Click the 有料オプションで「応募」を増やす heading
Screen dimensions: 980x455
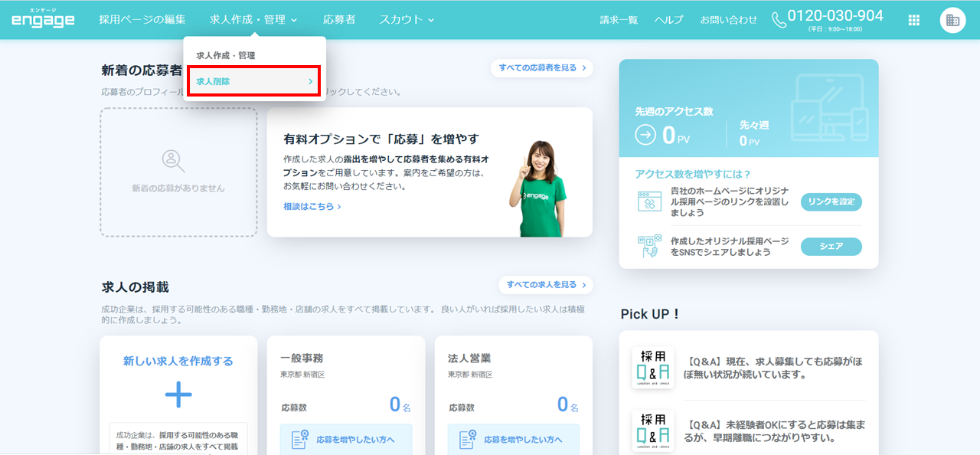pos(381,139)
